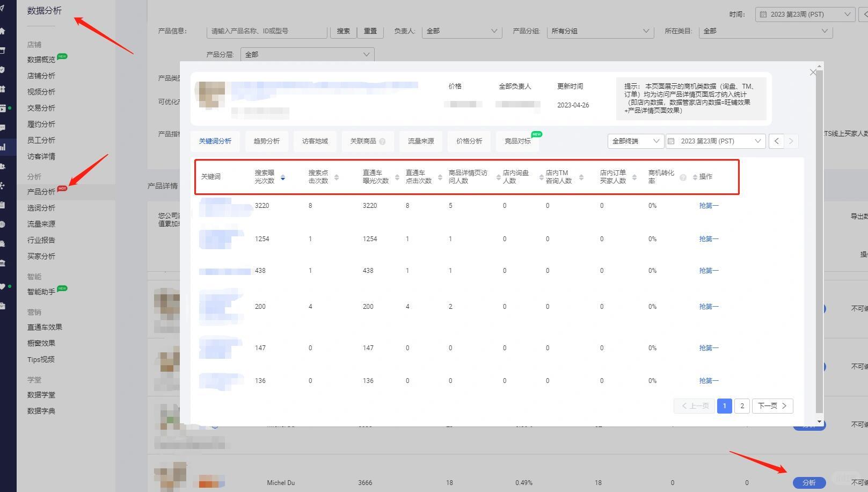Click 抢第一 in the 438 row
The width and height of the screenshot is (868, 492).
click(x=709, y=271)
